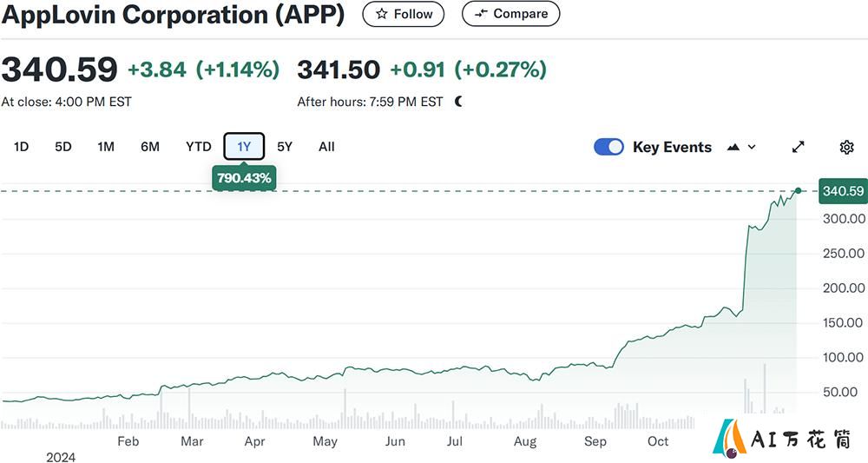Screen dimensions: 868x463
Task: Show the YTD chart range
Action: point(198,147)
